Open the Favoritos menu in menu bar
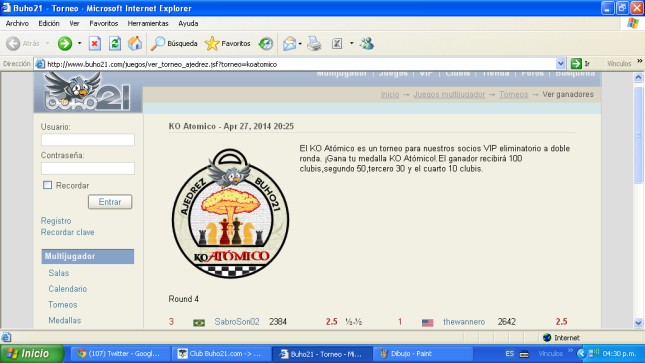This screenshot has width=645, height=363. (x=104, y=23)
